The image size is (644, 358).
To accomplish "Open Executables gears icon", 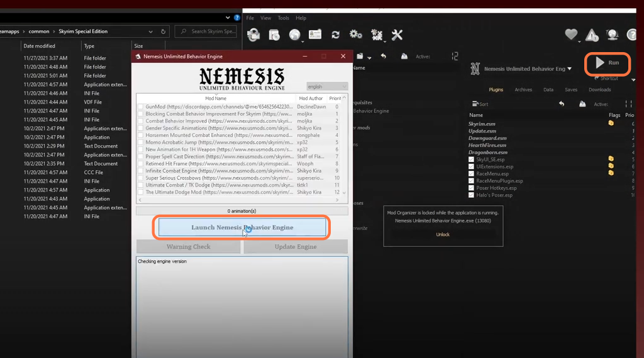I will pos(356,35).
